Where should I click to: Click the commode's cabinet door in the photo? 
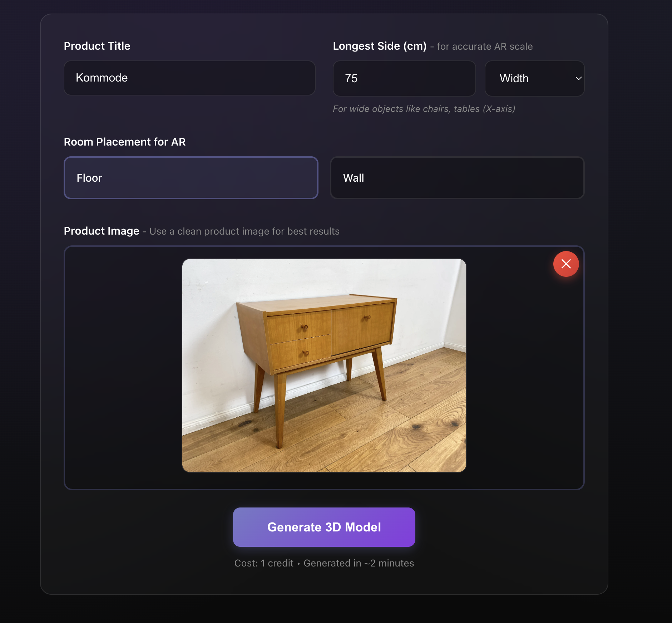[362, 328]
